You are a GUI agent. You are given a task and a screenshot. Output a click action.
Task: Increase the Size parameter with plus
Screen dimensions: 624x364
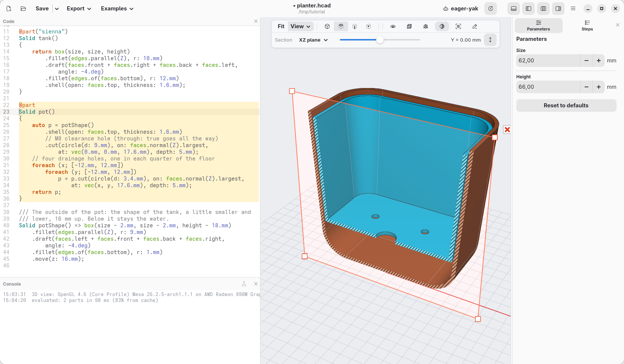tap(599, 61)
